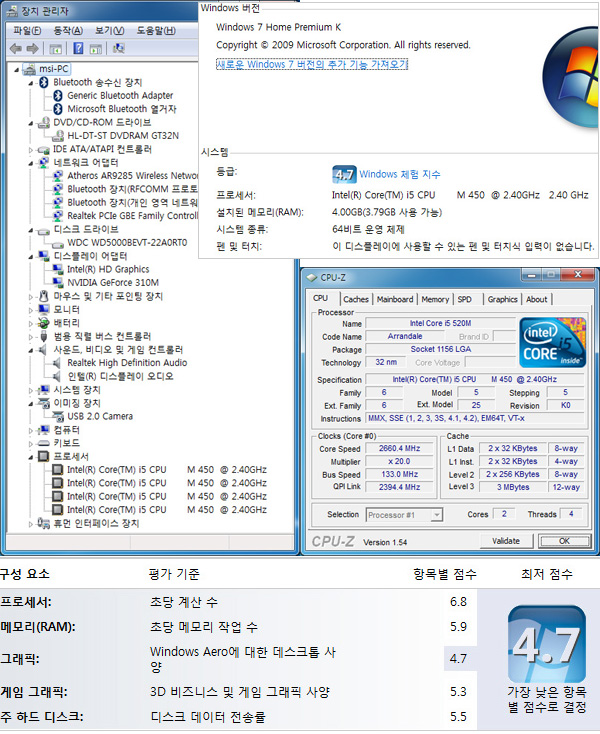The width and height of the screenshot is (600, 734).
Task: Switch to the Mainboard tab in CPU-Z
Action: coord(395,299)
